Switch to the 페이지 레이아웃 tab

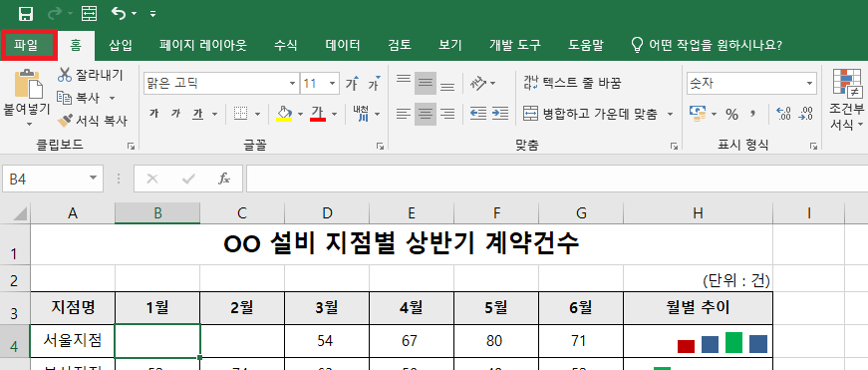(202, 45)
